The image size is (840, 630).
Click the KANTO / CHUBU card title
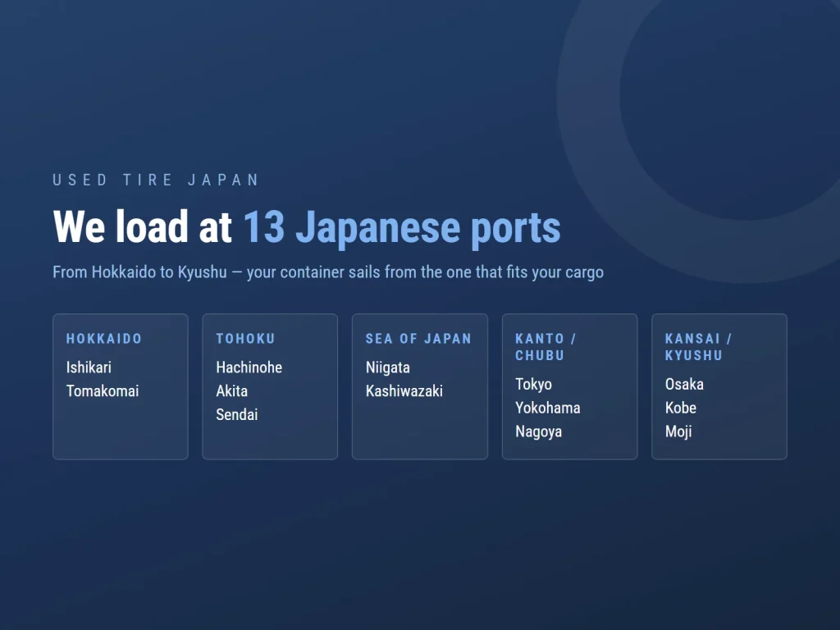point(546,347)
